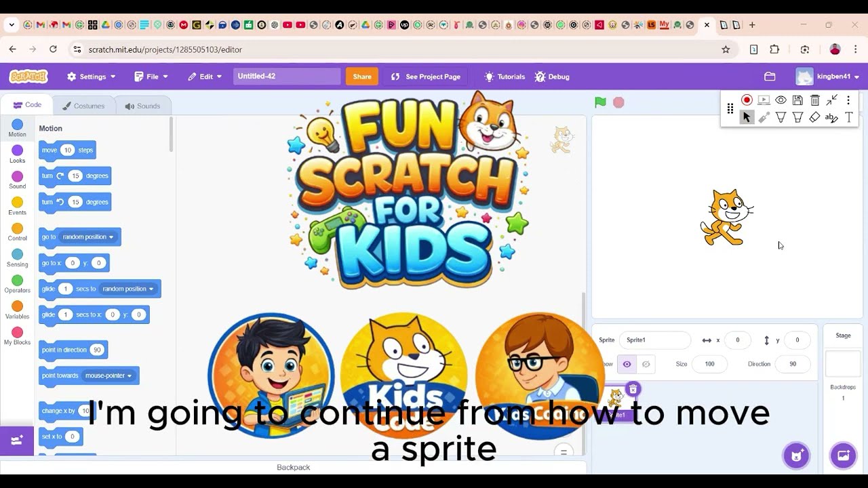The image size is (868, 488).
Task: Select the Sensing block category
Action: pyautogui.click(x=18, y=258)
